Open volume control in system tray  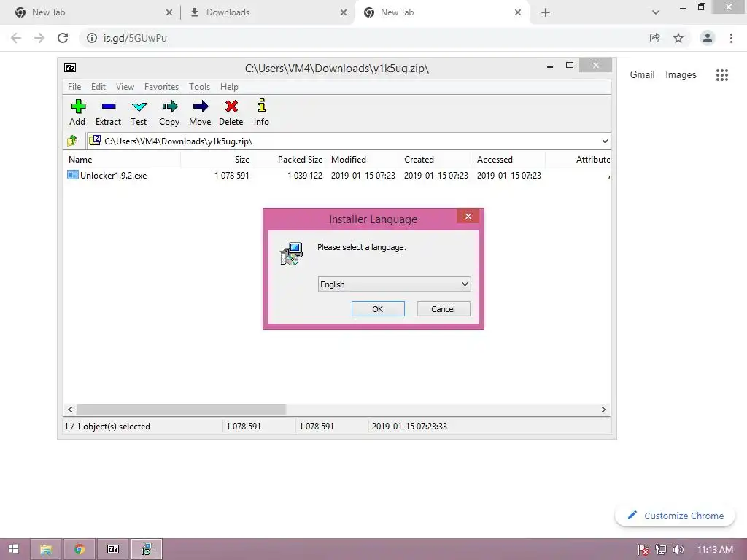pyautogui.click(x=678, y=550)
